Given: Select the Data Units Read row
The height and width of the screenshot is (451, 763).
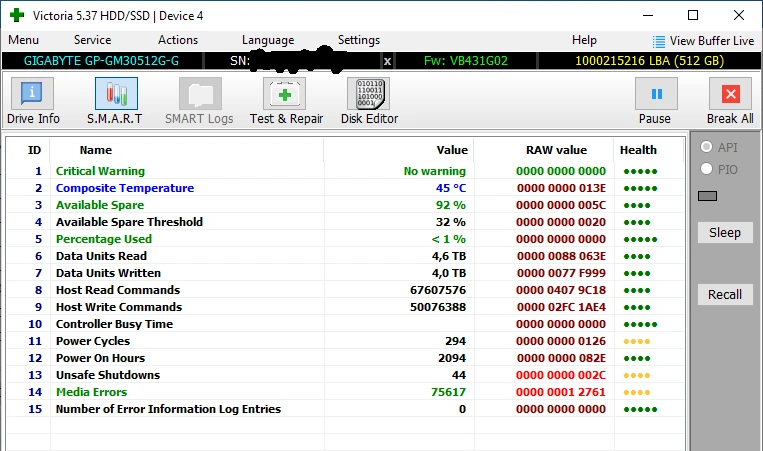Looking at the screenshot, I should coord(345,256).
